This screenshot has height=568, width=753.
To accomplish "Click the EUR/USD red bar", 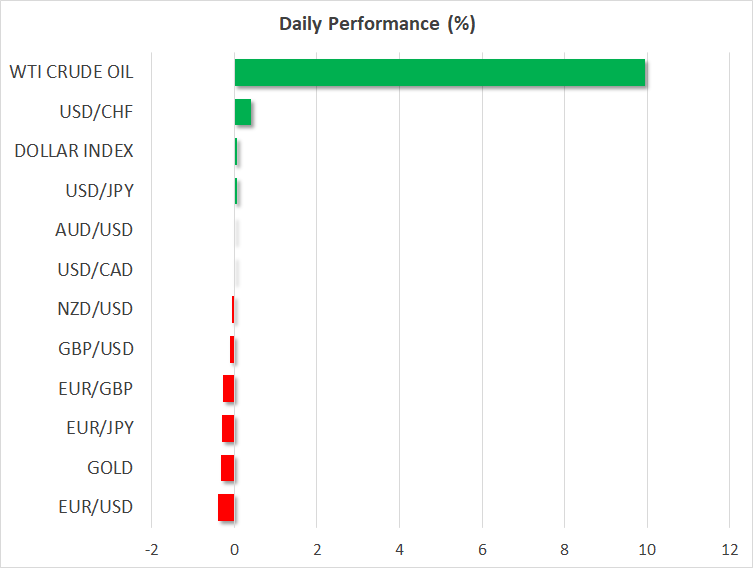I will coord(226,507).
